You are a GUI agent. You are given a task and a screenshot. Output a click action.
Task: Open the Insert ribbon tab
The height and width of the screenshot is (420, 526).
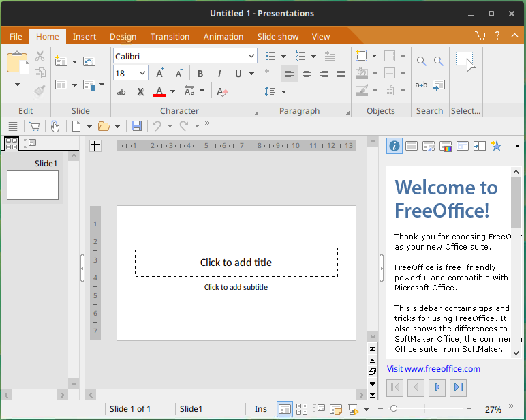coord(84,37)
